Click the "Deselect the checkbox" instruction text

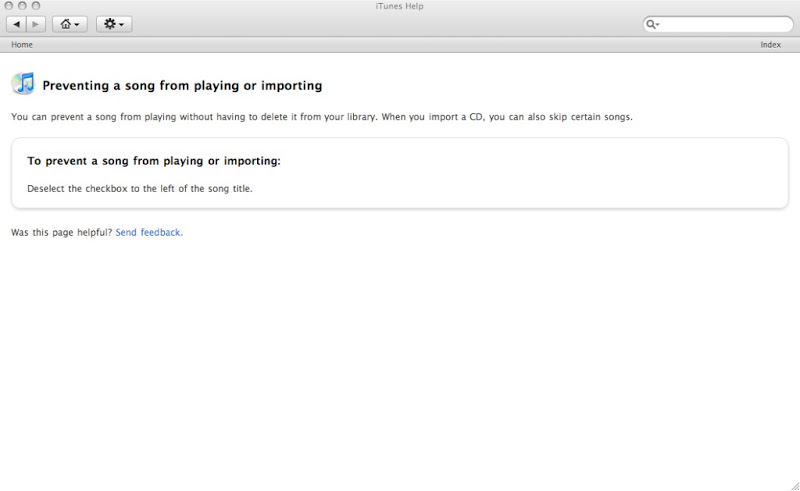click(x=139, y=188)
